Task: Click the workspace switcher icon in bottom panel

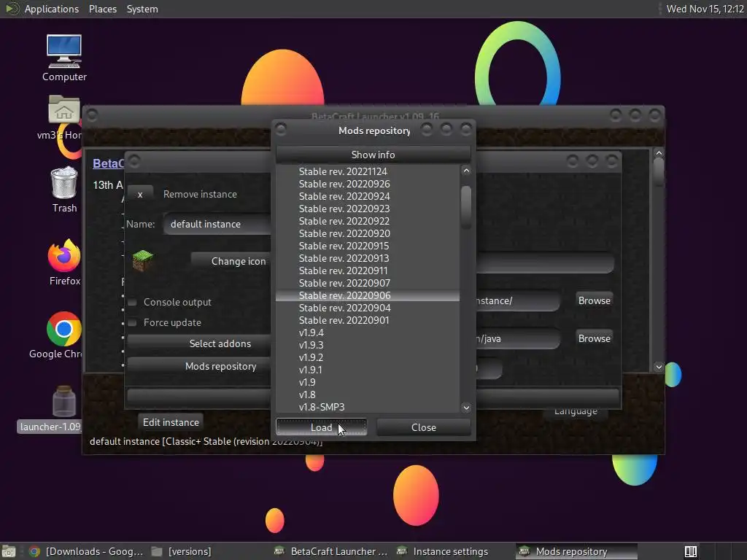Action: pyautogui.click(x=690, y=551)
